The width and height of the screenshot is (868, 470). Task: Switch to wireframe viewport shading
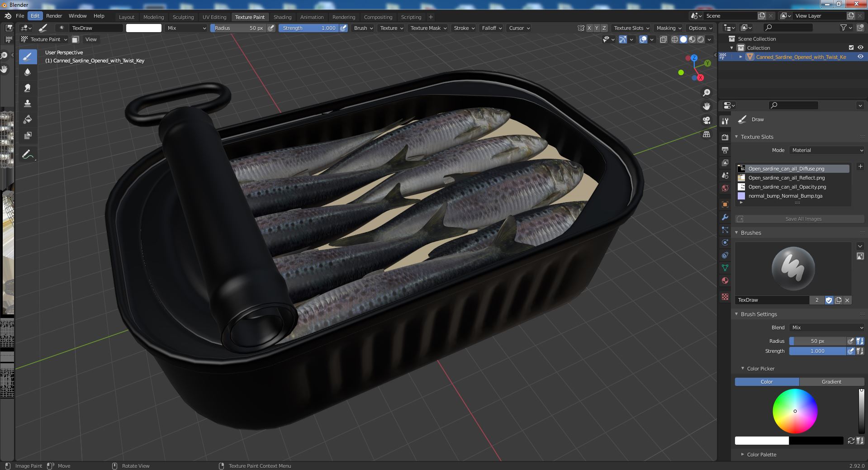[x=675, y=39]
